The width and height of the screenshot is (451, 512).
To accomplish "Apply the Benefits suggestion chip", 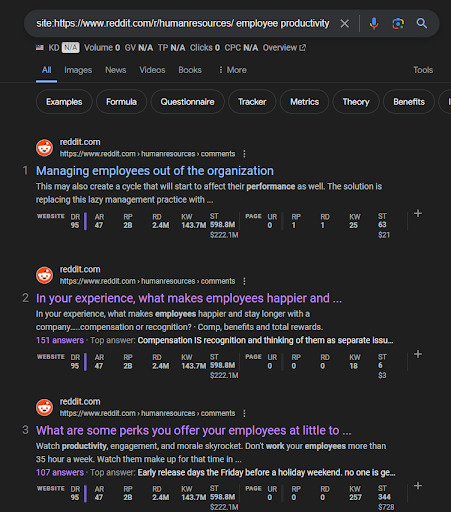I will click(x=409, y=102).
